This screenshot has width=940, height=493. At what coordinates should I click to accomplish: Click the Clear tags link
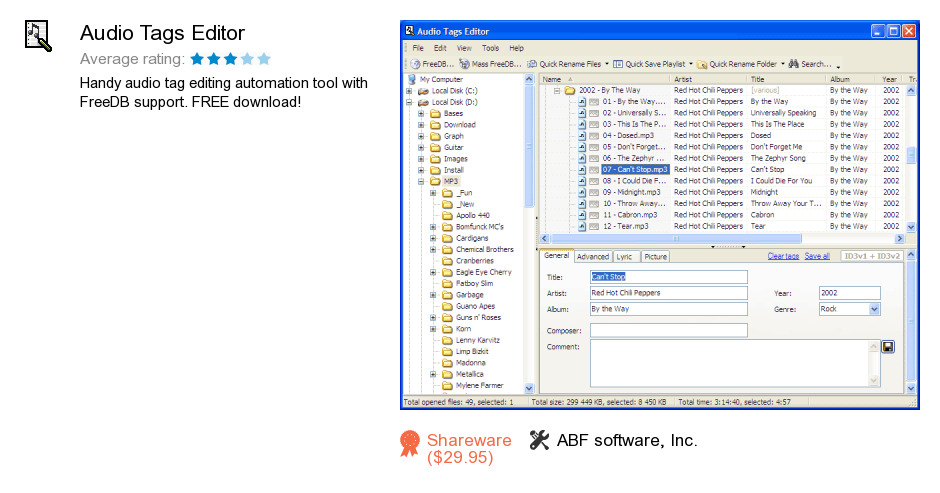pos(783,256)
